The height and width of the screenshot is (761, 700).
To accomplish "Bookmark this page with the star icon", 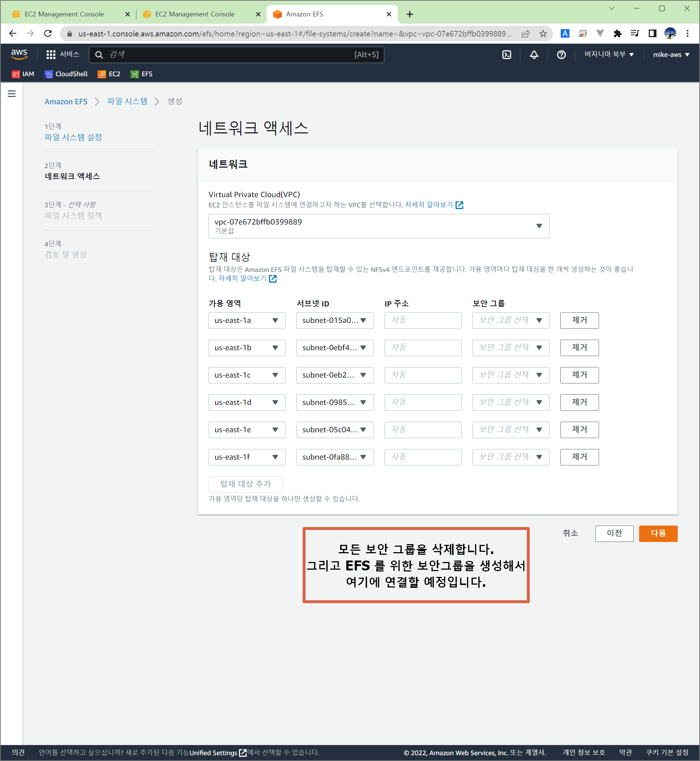I will [x=543, y=34].
